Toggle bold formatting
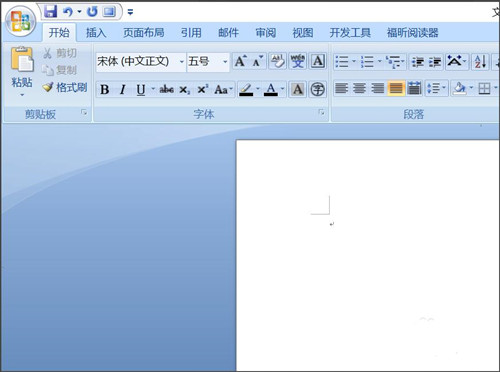This screenshot has height=372, width=500. coord(105,89)
